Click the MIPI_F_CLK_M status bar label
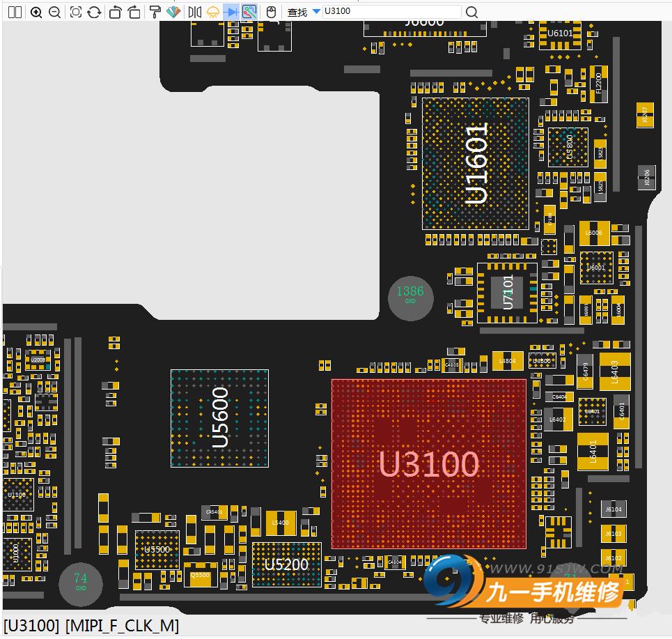Viewport: 672px width, 639px height. click(x=123, y=625)
